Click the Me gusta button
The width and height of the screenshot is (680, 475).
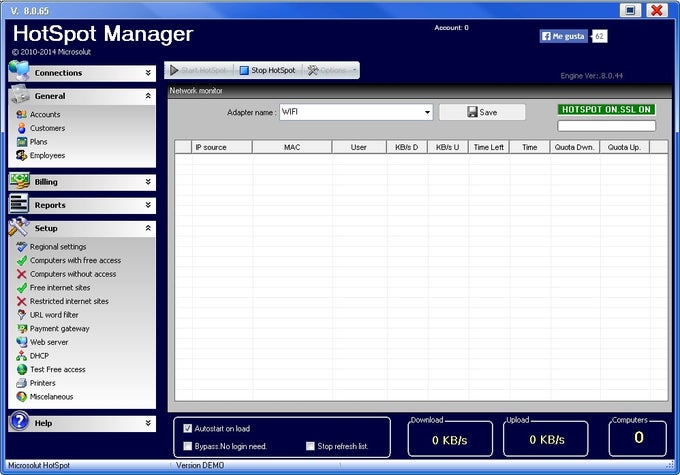(564, 36)
